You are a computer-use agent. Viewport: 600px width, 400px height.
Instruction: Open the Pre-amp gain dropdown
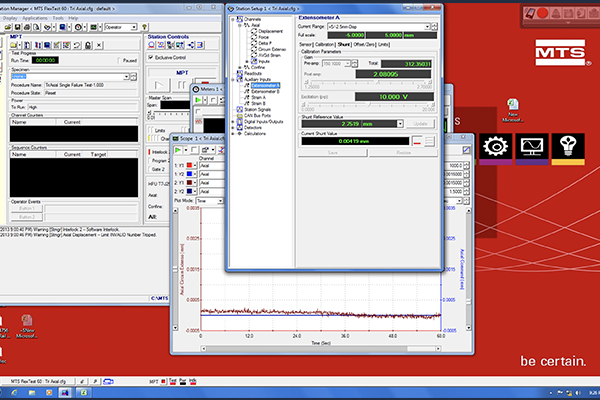347,64
